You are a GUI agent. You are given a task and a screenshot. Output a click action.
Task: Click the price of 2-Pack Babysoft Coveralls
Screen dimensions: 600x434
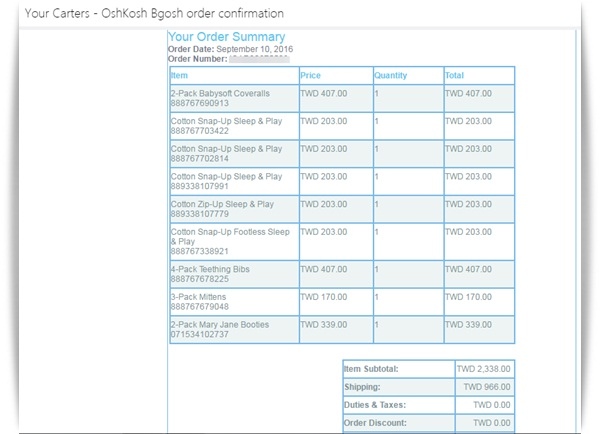324,93
